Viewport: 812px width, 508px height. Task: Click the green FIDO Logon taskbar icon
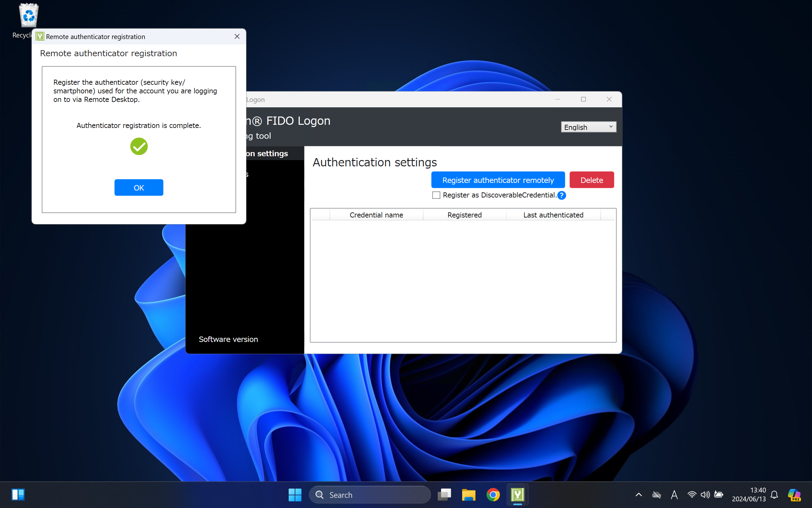(x=517, y=495)
